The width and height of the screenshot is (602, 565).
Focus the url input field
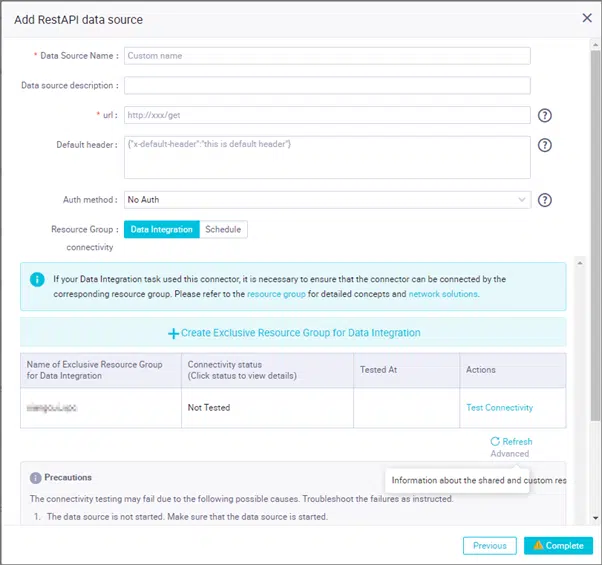pos(327,115)
